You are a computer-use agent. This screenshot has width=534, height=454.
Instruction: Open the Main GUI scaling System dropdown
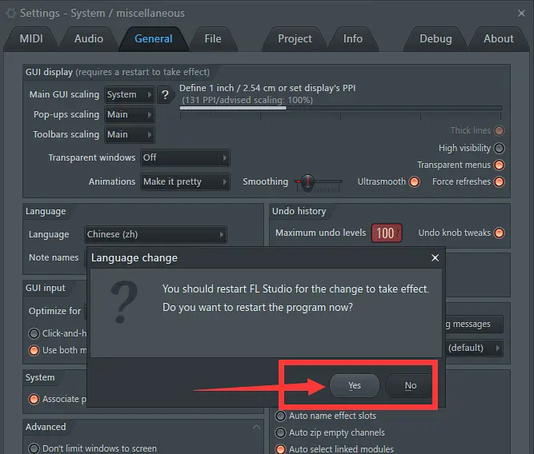[x=129, y=95]
